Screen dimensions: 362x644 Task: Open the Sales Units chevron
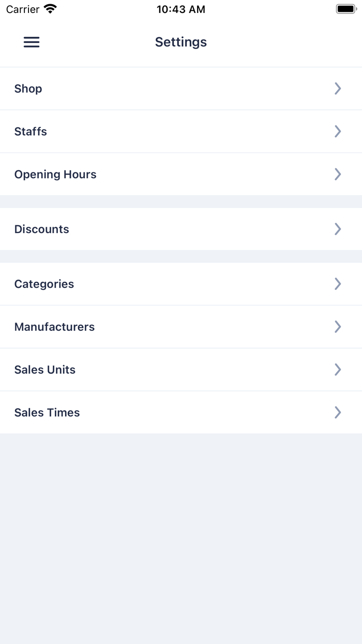pyautogui.click(x=338, y=370)
